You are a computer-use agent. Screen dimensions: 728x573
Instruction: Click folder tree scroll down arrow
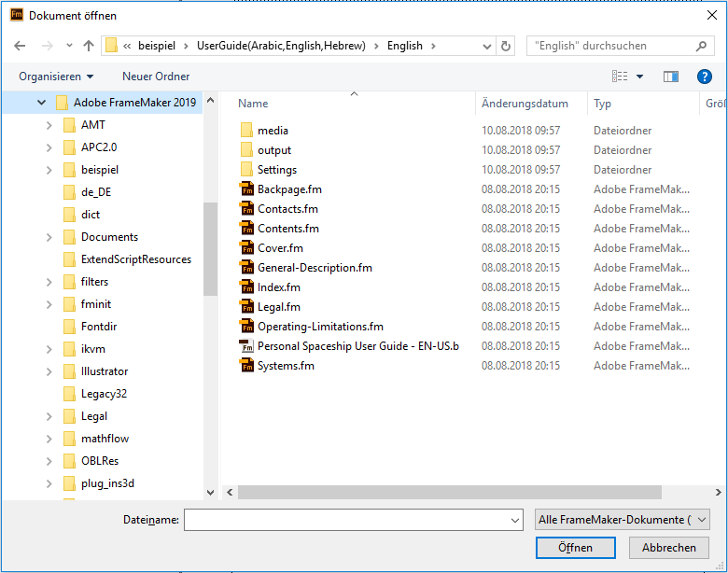(x=210, y=493)
